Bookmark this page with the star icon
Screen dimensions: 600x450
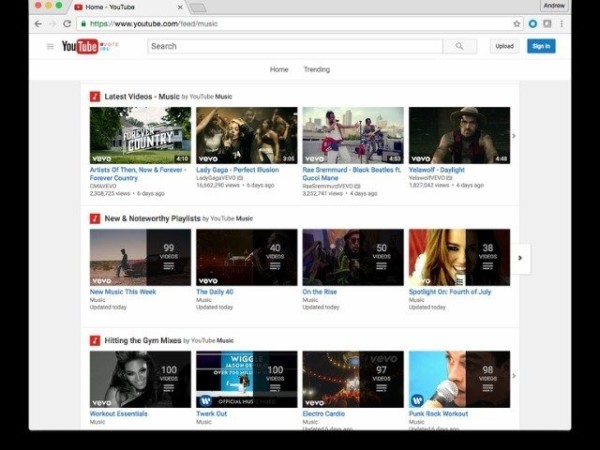pyautogui.click(x=517, y=24)
